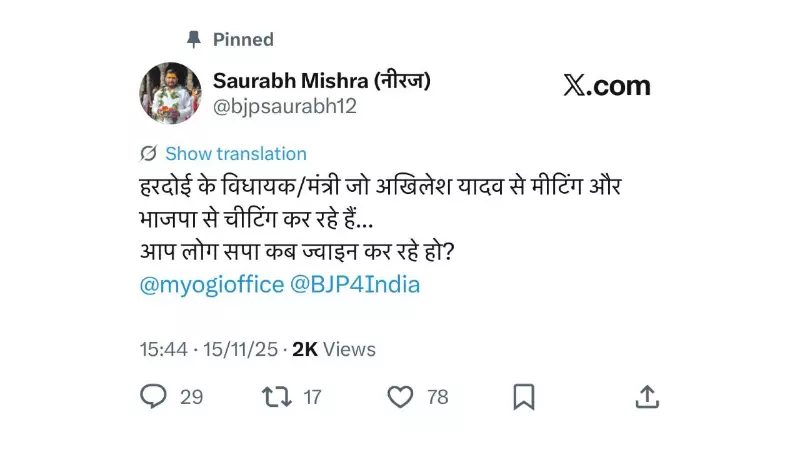800x450 pixels.
Task: Click the reply speech bubble icon
Action: coord(153,397)
